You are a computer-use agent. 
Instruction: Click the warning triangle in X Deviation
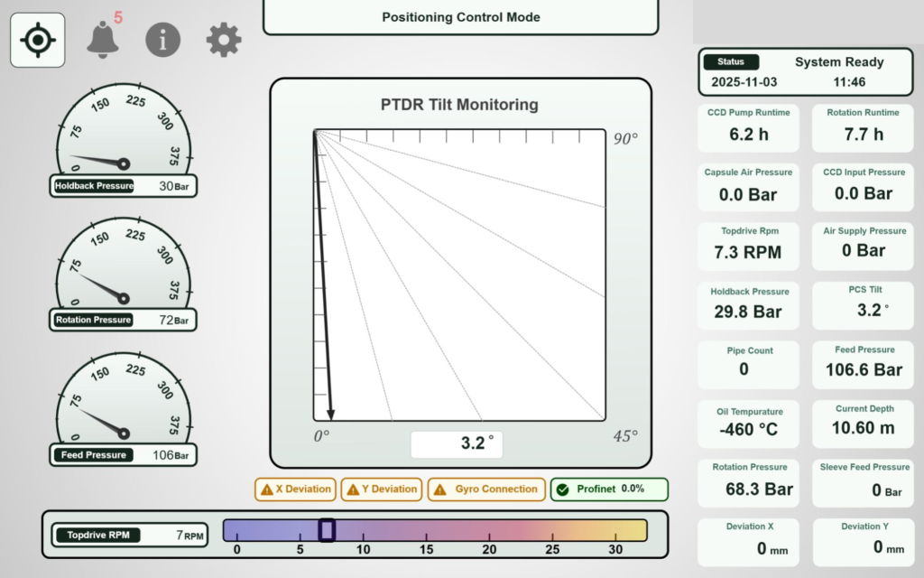click(x=267, y=489)
